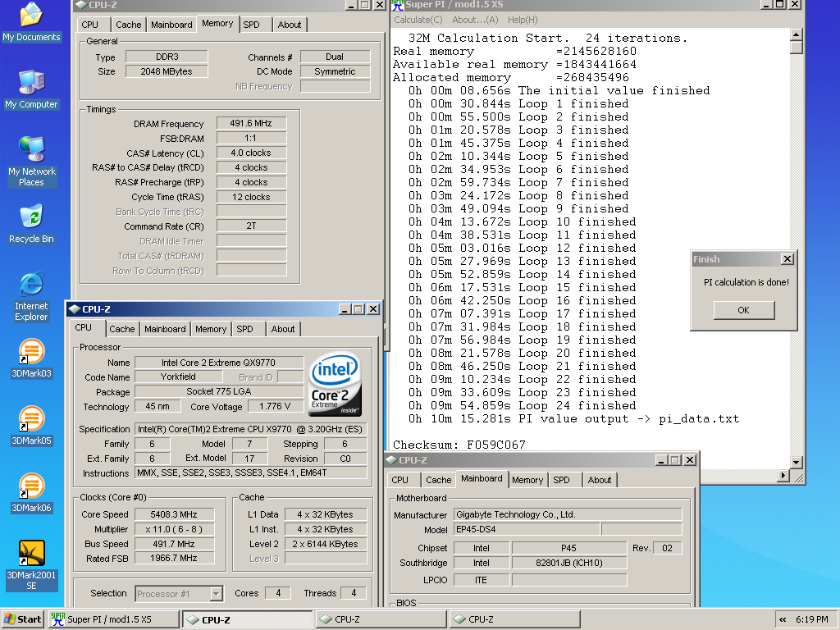Click the 6:19 PM taskbar clock
This screenshot has width=840, height=630.
coord(811,619)
